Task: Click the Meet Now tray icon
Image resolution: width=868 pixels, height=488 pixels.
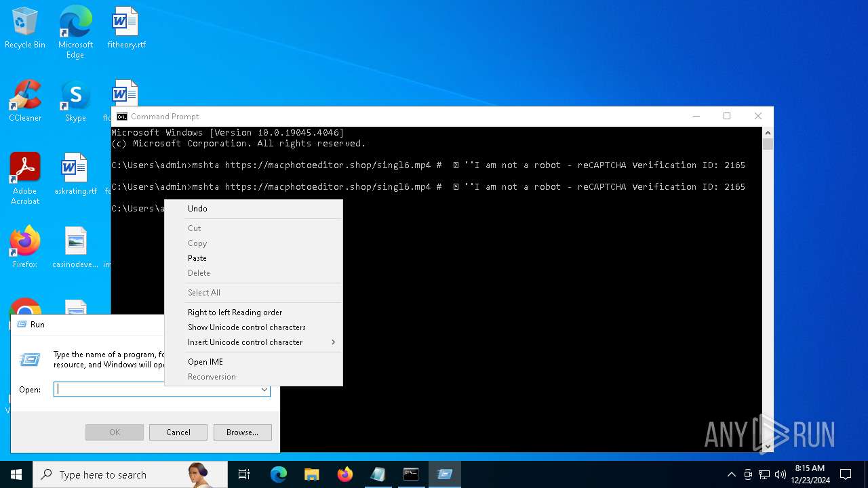Action: [x=748, y=474]
